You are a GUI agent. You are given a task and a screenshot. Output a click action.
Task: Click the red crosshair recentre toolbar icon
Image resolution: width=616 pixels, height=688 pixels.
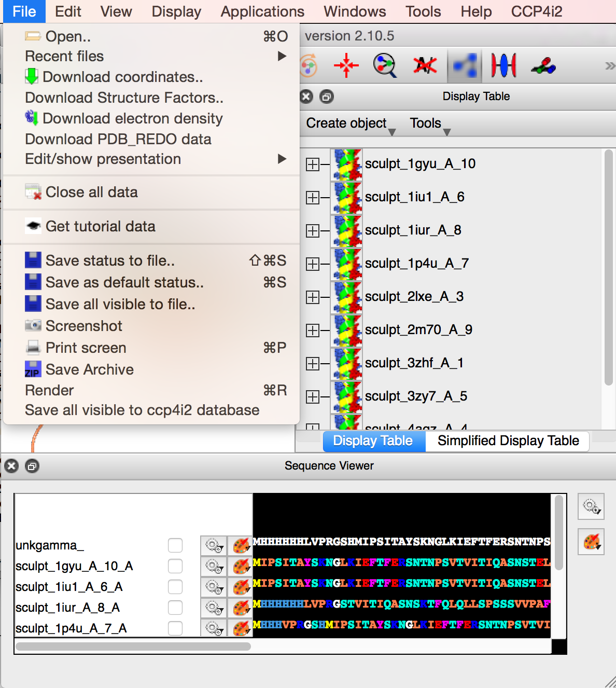(346, 66)
